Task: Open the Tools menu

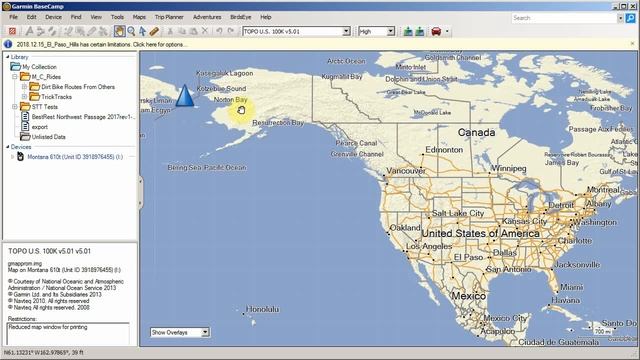Action: pyautogui.click(x=117, y=17)
